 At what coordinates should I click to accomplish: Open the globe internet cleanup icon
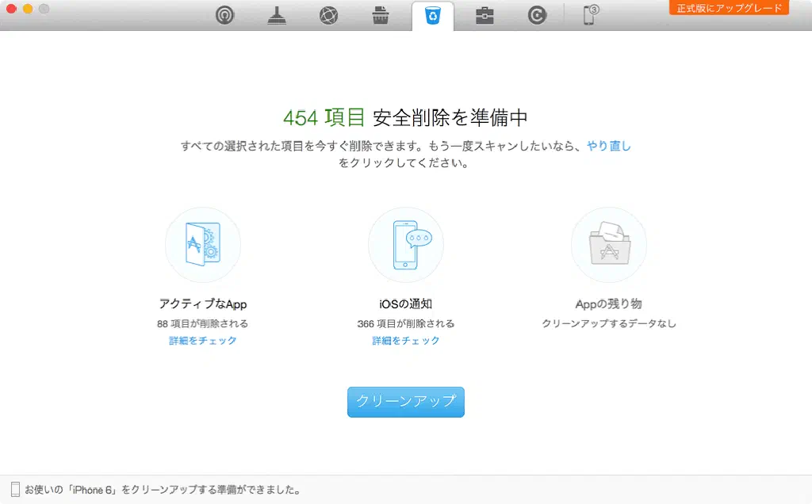tap(328, 16)
